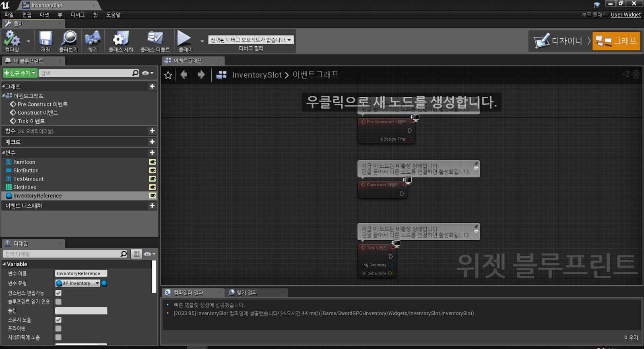The width and height of the screenshot is (644, 349).
Task: Open view options eye in My Blueprint
Action: (x=148, y=73)
